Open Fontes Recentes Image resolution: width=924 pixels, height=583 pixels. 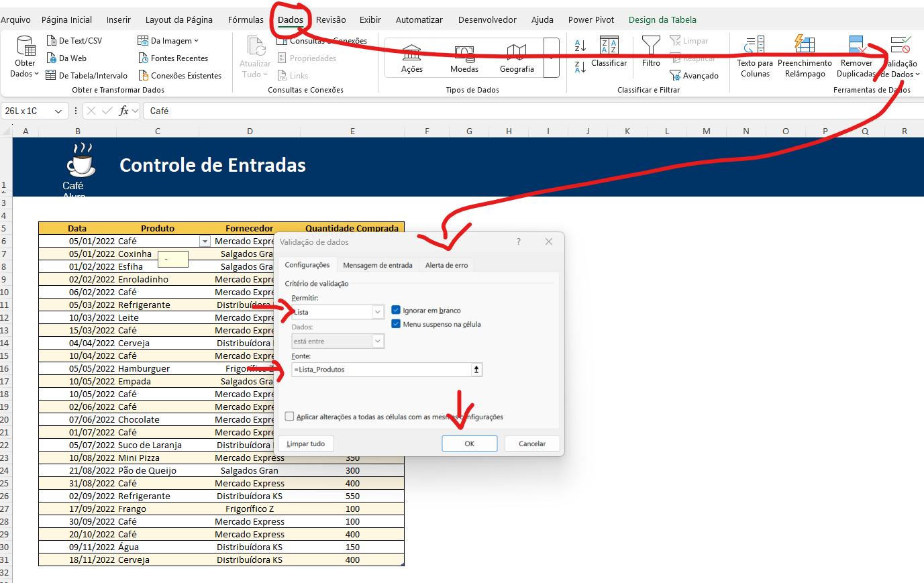173,58
